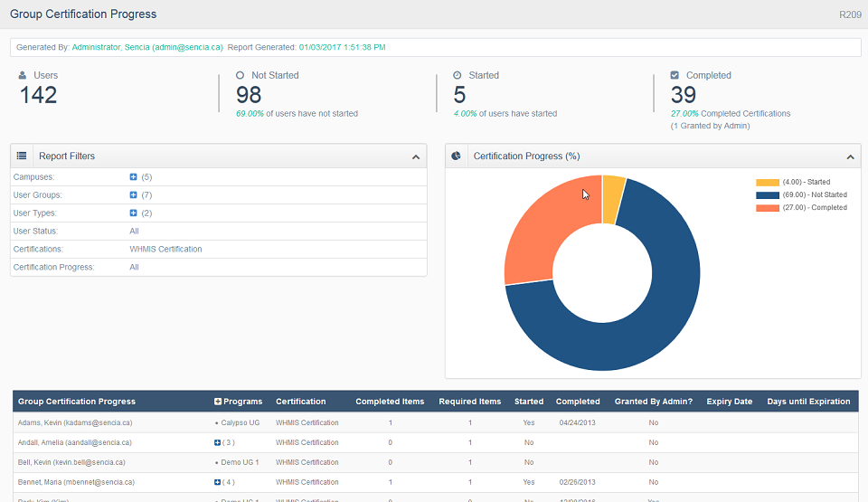The image size is (868, 502).
Task: Click the WHMIS Certification filter value
Action: click(165, 250)
